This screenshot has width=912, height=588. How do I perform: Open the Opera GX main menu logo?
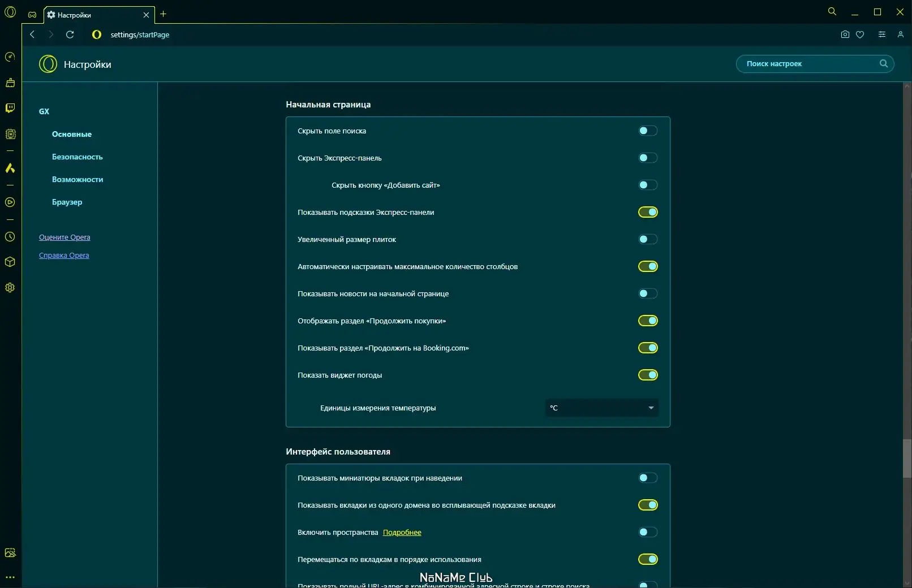tap(10, 12)
